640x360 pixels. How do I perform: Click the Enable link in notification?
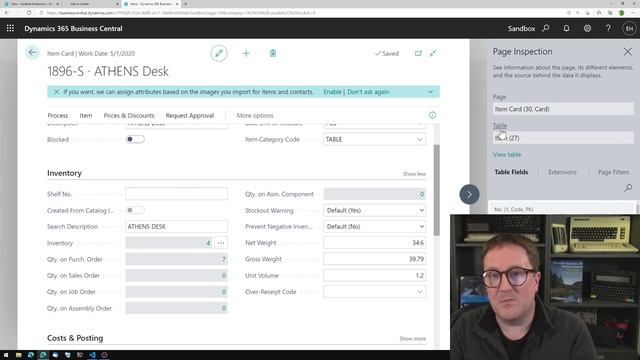point(332,92)
